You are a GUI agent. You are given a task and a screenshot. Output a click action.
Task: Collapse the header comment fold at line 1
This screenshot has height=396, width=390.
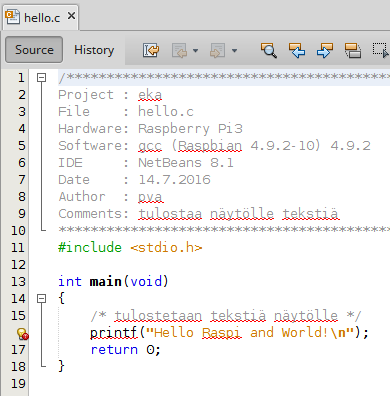pos(41,78)
